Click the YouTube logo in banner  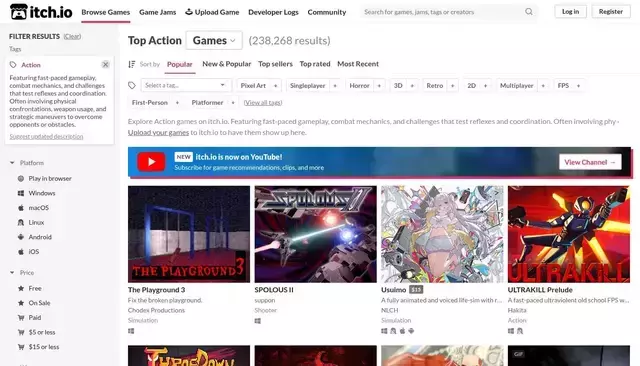151,162
